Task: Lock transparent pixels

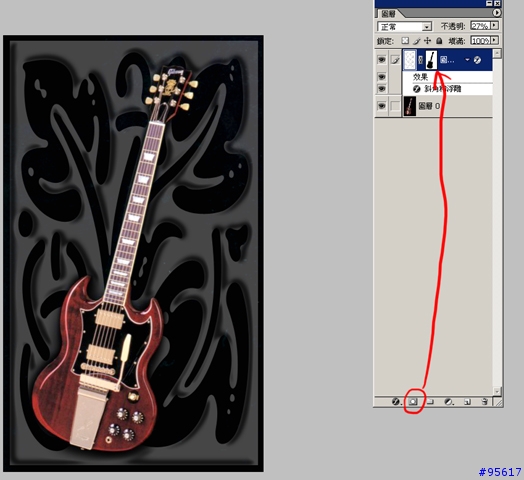Action: [x=405, y=41]
